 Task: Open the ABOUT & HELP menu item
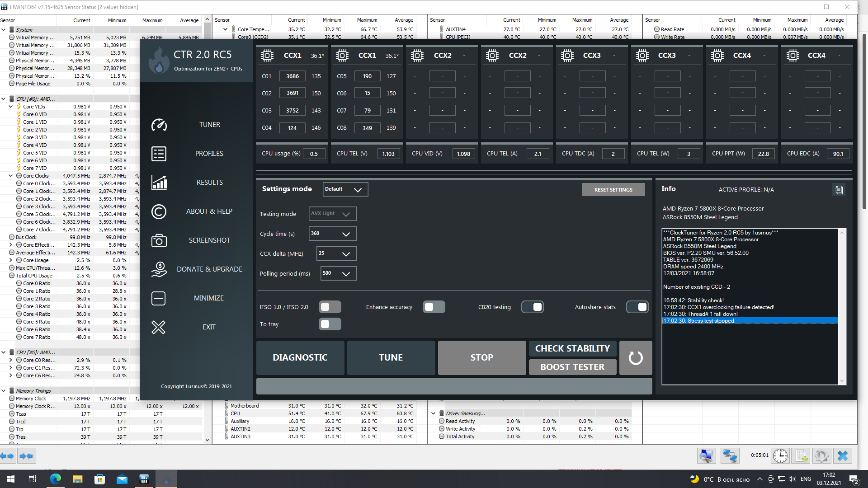click(x=209, y=211)
